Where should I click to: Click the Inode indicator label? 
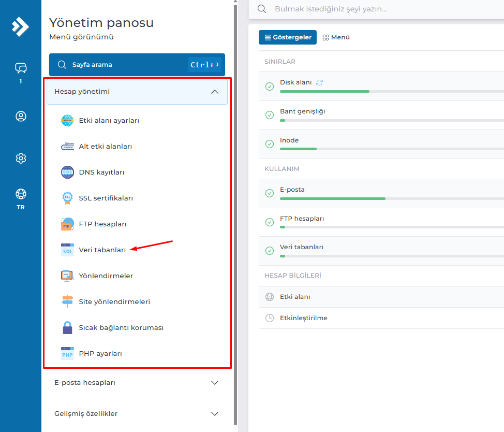click(x=289, y=140)
